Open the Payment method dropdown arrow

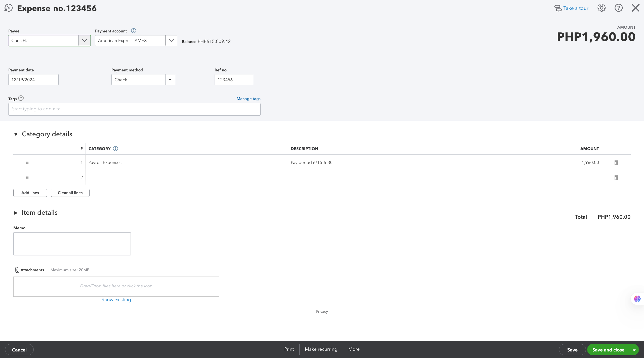(170, 80)
